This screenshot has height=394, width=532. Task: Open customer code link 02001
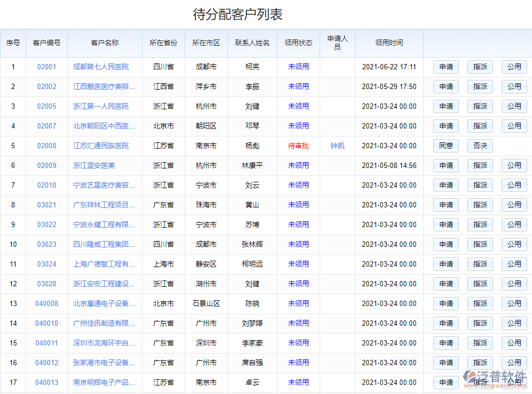(x=46, y=67)
